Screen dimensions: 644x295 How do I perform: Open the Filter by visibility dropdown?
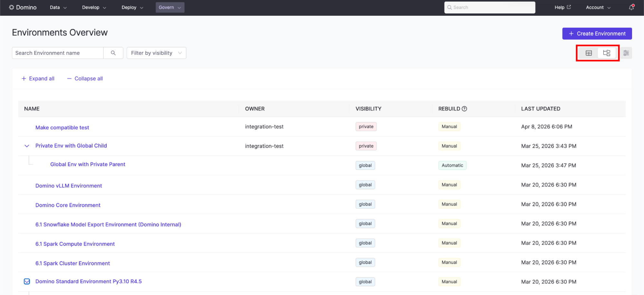click(156, 53)
